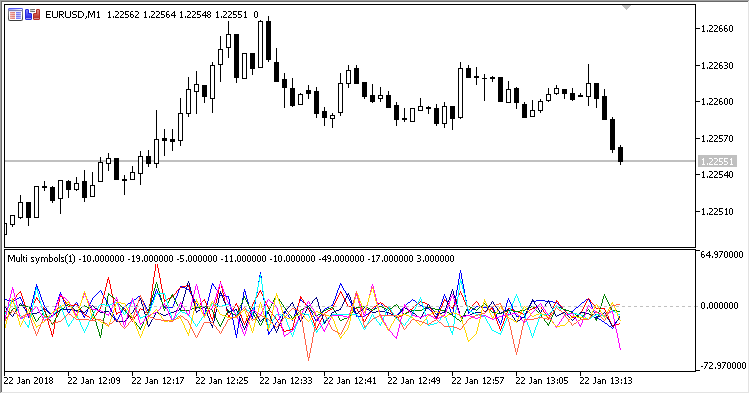Click the -11.000000 indicator value
This screenshot has height=394, width=750.
pyautogui.click(x=243, y=259)
